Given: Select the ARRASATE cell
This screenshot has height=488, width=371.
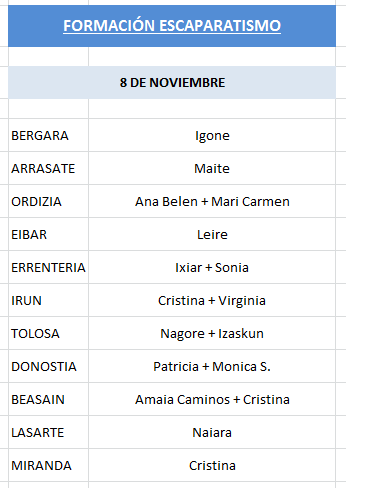Looking at the screenshot, I should (48, 168).
